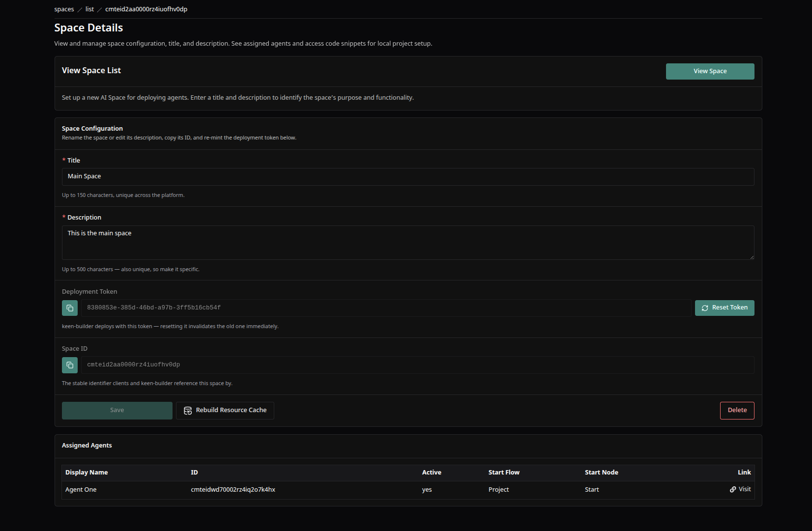Click the View Space List heading
812x531 pixels.
tap(91, 71)
